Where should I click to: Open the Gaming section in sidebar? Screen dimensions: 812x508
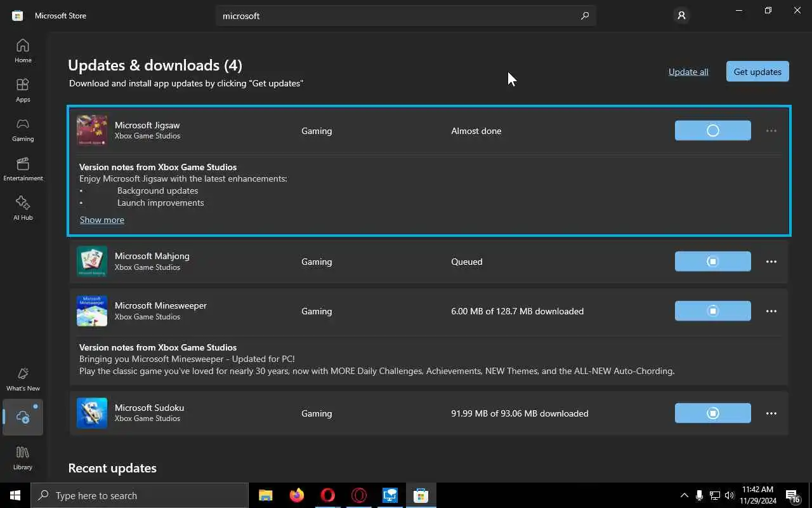click(x=23, y=130)
